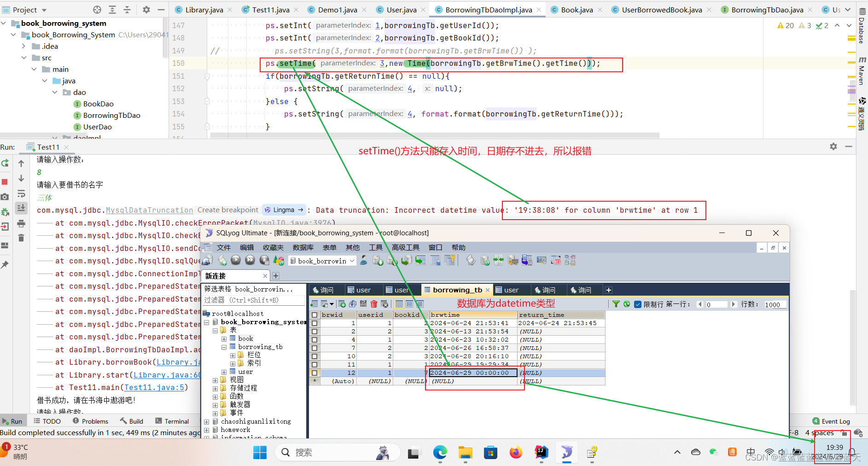This screenshot has width=868, height=466.
Task: Clear all Run console output
Action: [x=21, y=238]
